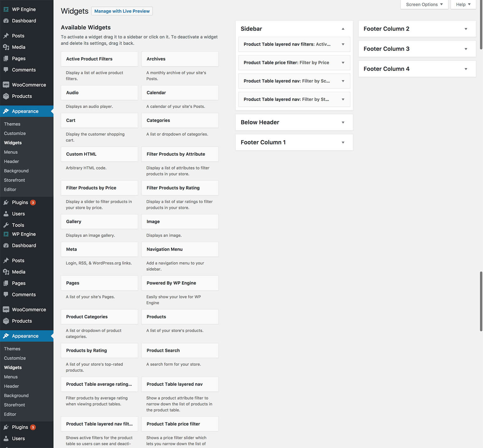Click the topmost Comments speech bubble icon

(6, 70)
